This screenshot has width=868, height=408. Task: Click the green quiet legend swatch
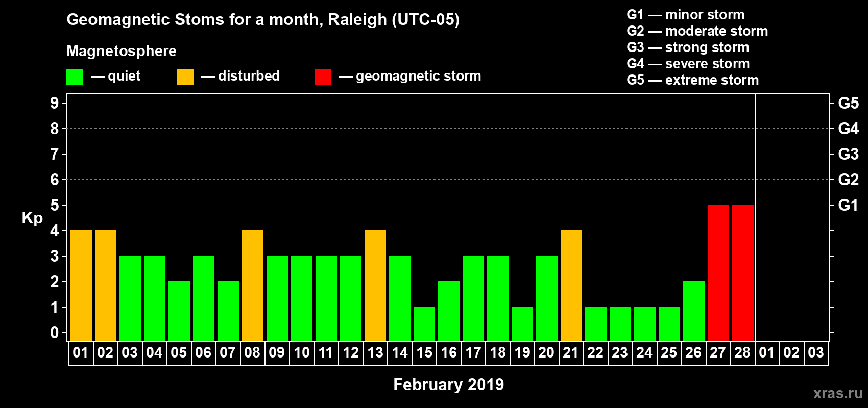click(x=75, y=77)
